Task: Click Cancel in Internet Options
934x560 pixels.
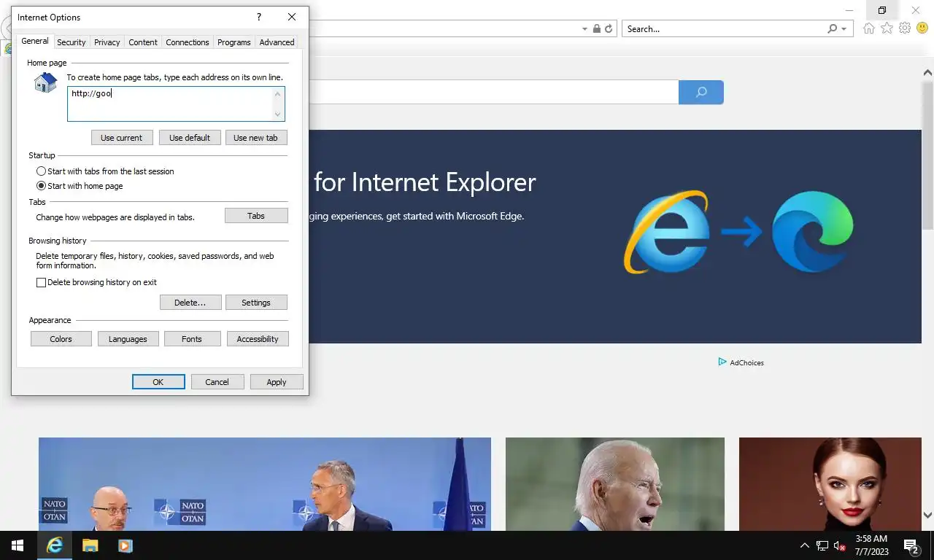Action: 217,382
